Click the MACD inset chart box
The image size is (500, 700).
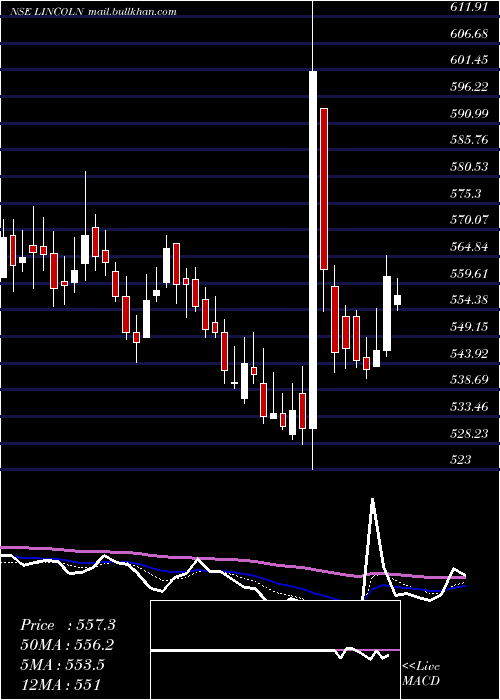pyautogui.click(x=275, y=650)
